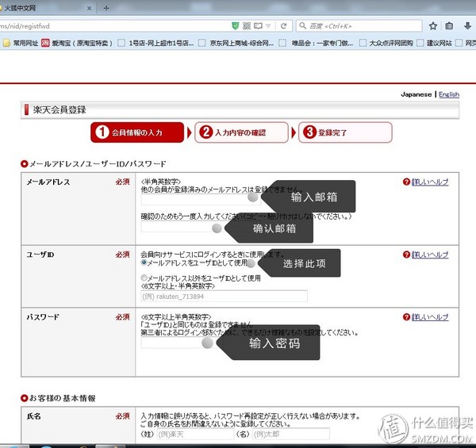The height and width of the screenshot is (448, 476).
Task: Click help question icon in メールアドレス row
Action: (x=406, y=182)
